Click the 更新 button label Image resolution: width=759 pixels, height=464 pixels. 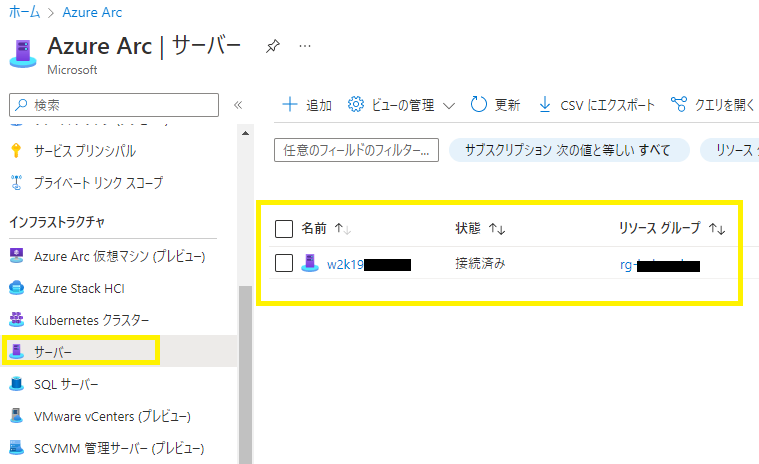pyautogui.click(x=507, y=105)
